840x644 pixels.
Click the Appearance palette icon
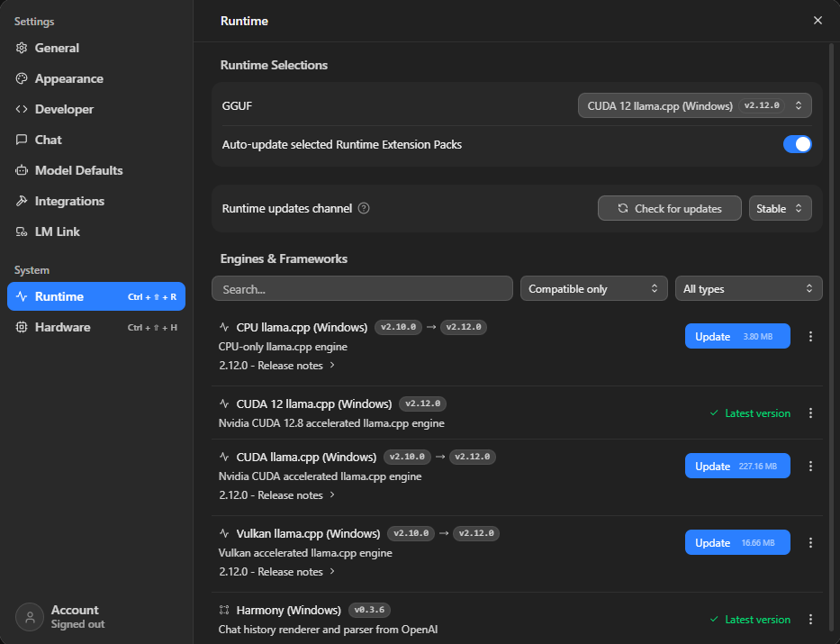[x=22, y=78]
